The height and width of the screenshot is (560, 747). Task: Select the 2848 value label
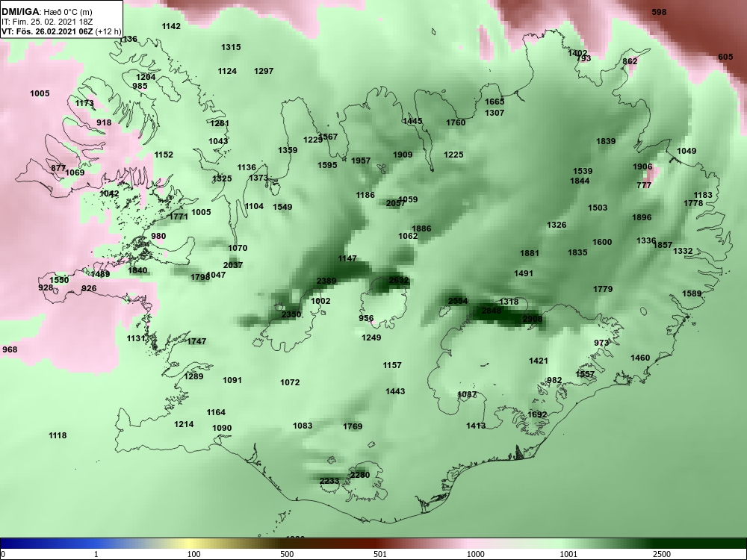(492, 311)
